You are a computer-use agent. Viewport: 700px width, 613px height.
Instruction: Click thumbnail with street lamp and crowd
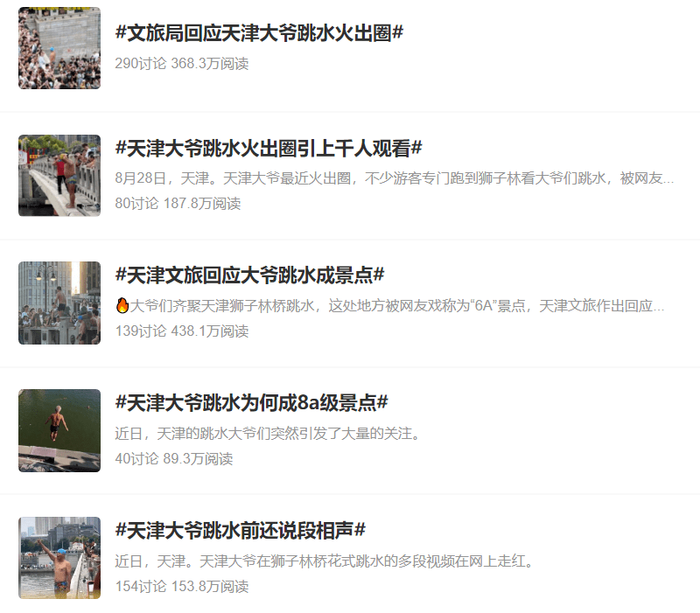tap(59, 303)
